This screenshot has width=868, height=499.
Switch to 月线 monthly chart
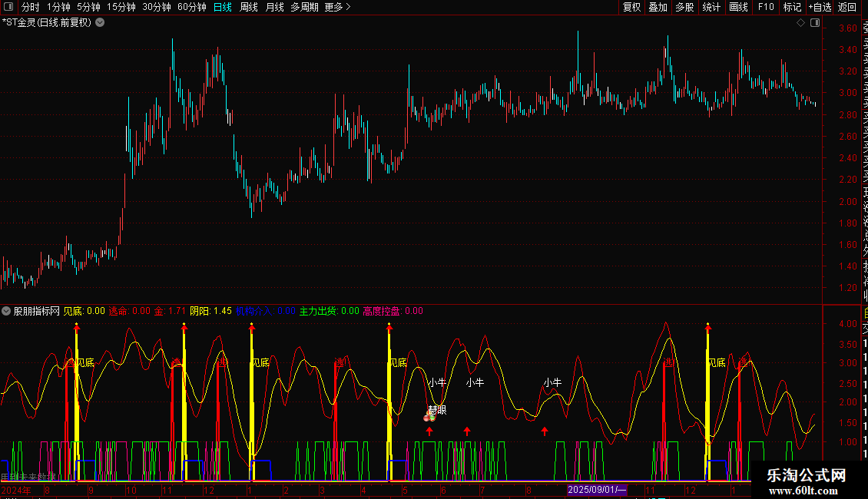click(x=274, y=7)
